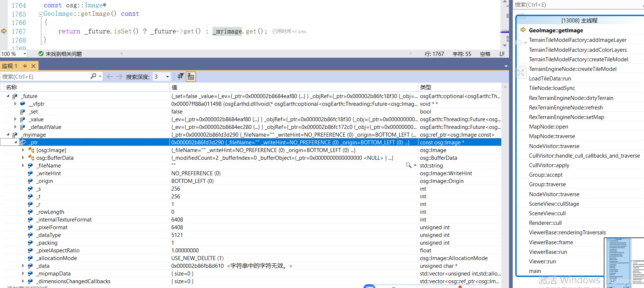Click the current statement arrow at line 1767

click(4, 31)
